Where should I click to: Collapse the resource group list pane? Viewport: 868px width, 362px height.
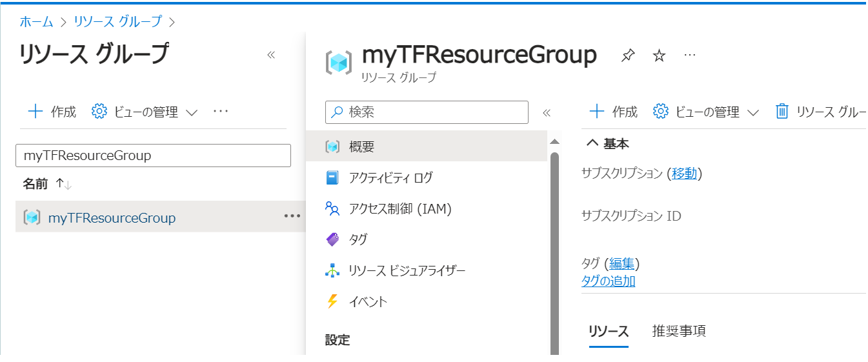271,55
